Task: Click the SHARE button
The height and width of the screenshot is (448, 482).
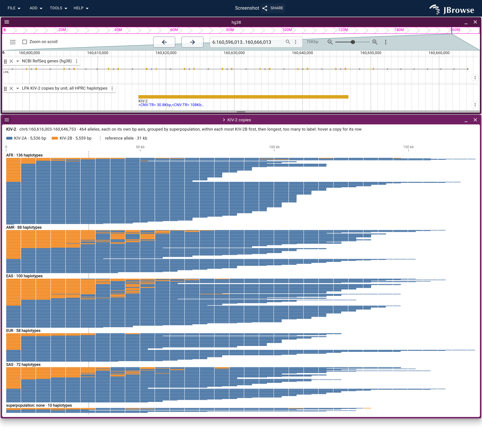Action: pyautogui.click(x=273, y=8)
